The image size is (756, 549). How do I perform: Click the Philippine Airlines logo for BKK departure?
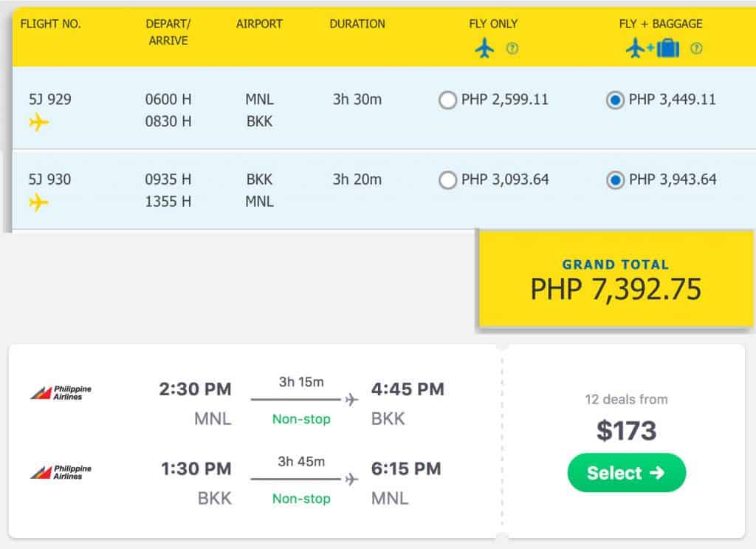click(x=61, y=473)
